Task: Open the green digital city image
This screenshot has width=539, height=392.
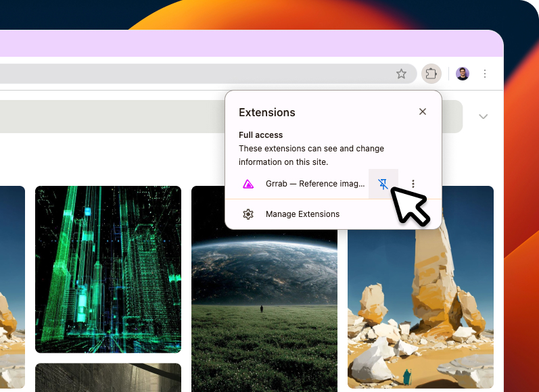Action: point(108,270)
